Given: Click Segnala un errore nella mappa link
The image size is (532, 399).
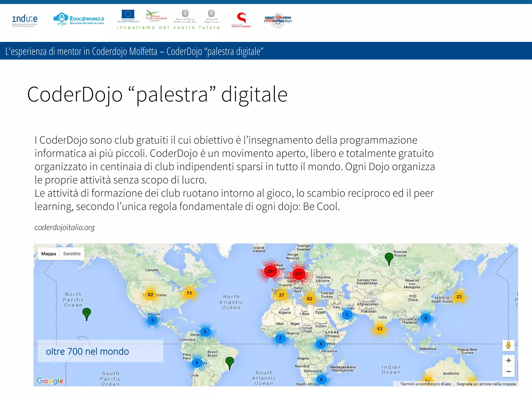Looking at the screenshot, I should click(x=486, y=384).
